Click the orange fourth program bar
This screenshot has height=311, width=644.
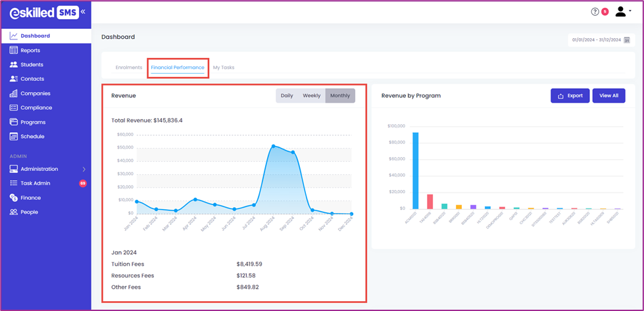[458, 207]
